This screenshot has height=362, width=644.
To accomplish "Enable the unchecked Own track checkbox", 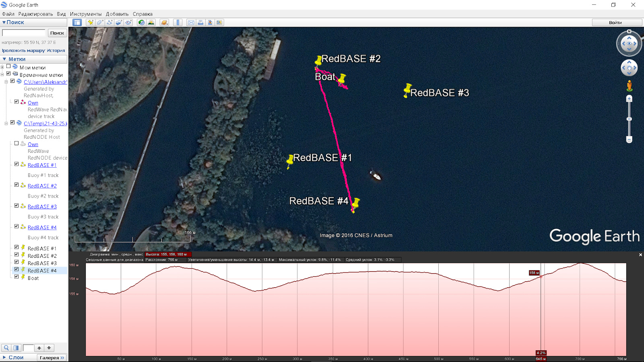I will [x=17, y=143].
